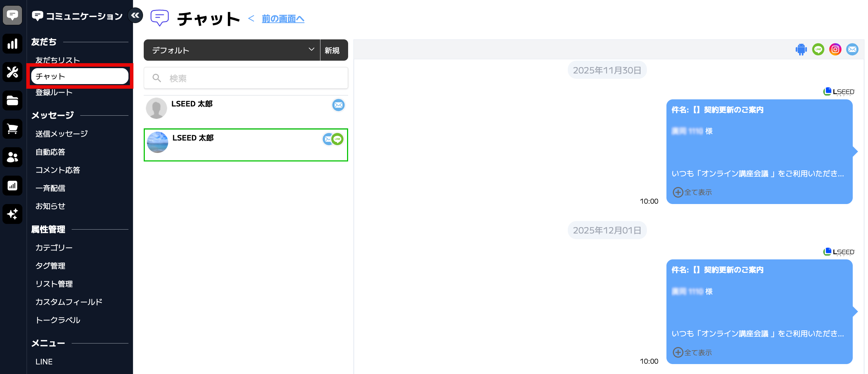The height and width of the screenshot is (374, 868).
Task: Open the first LSEED 太郎 chat with gray avatar
Action: click(246, 109)
